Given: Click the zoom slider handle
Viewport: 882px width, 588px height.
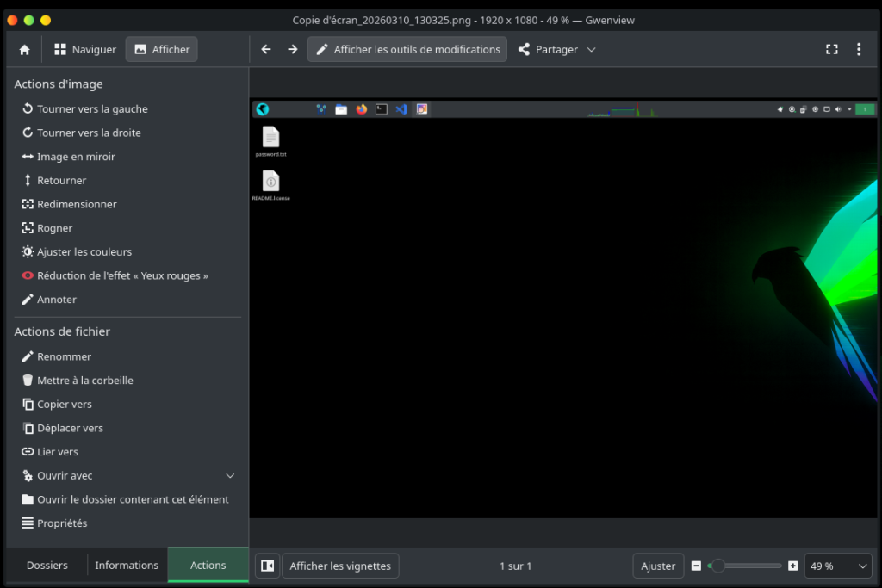Looking at the screenshot, I should coord(717,566).
